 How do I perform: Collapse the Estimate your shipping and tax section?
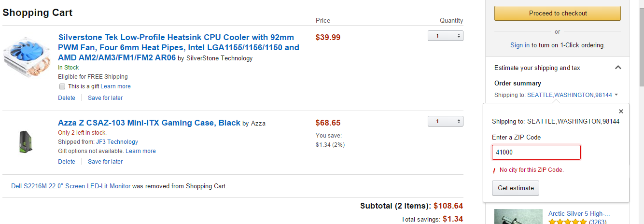click(618, 68)
